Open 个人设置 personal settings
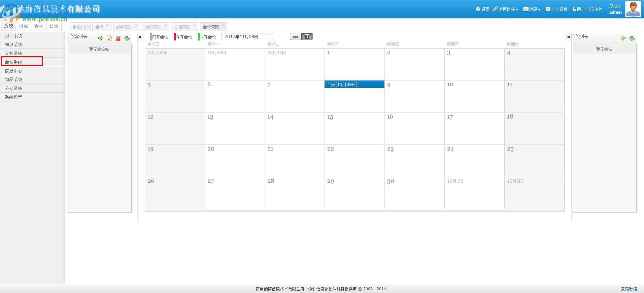 [x=556, y=9]
